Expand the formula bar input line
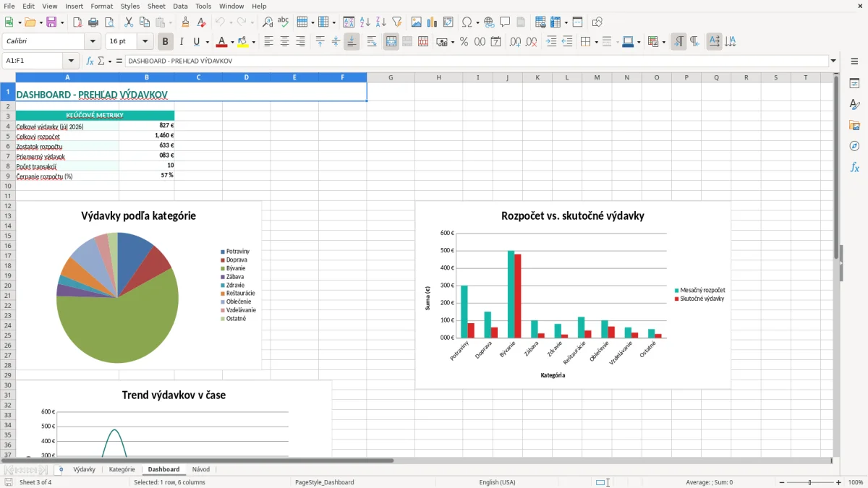This screenshot has width=868, height=488. pyautogui.click(x=834, y=61)
